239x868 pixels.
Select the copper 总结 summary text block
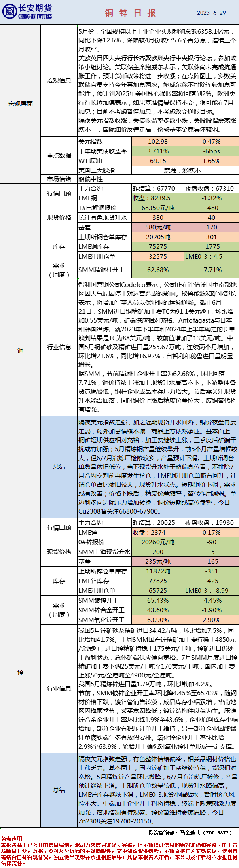(158, 467)
